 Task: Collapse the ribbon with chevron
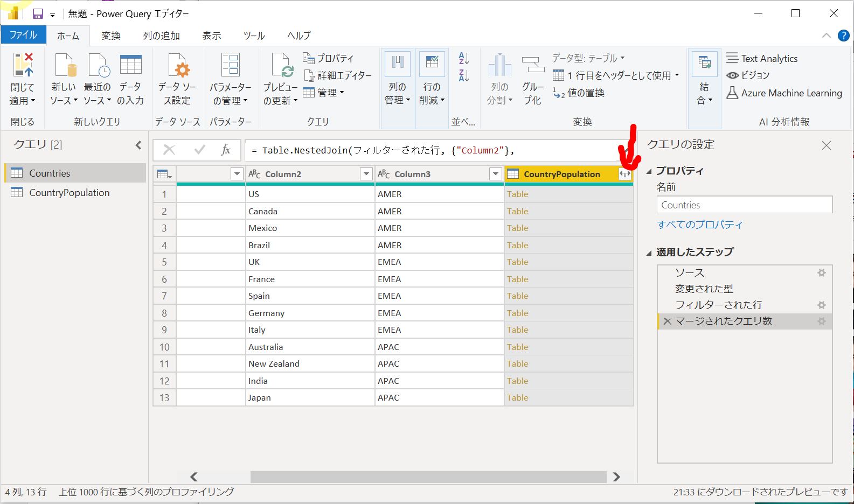(826, 36)
